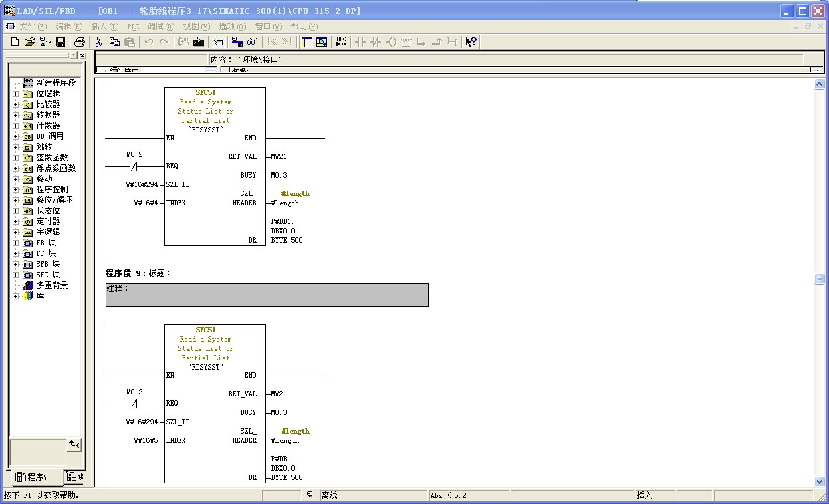Screen dimensions: 829x504
Task: Expand the 转换器 tree node
Action: (x=15, y=115)
